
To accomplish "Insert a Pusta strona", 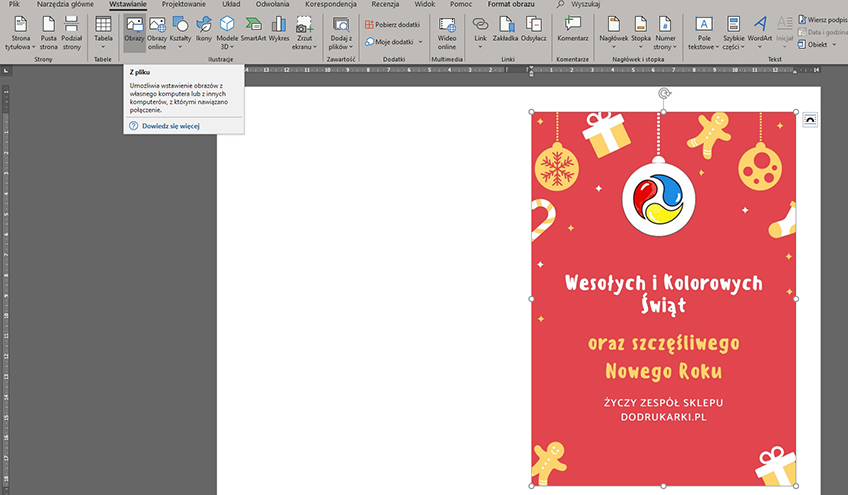I will pos(49,33).
